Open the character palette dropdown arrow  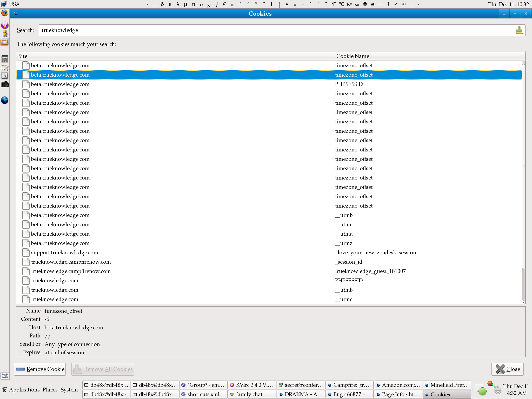(148, 4)
